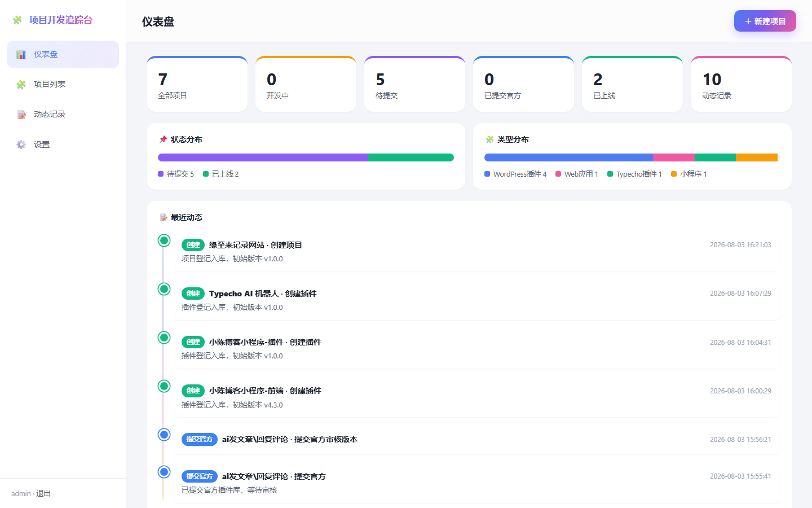The image size is (812, 508).
Task: Click the 提交官方 tag on 审核版本 row
Action: (200, 439)
